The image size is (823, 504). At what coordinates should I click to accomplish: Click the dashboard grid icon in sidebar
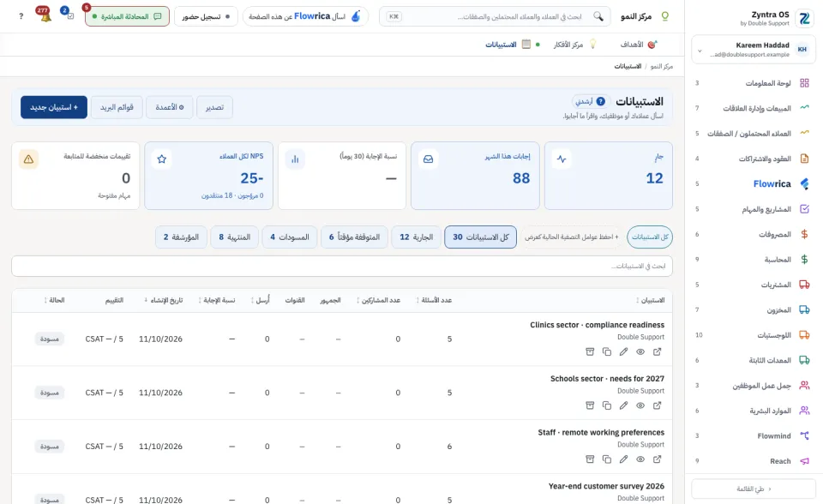pyautogui.click(x=804, y=83)
